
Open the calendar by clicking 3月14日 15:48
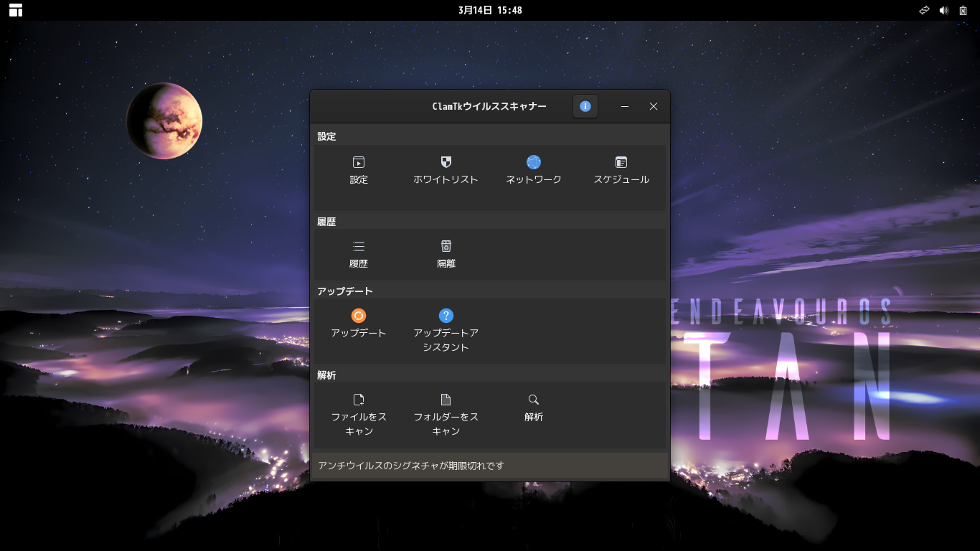point(490,10)
